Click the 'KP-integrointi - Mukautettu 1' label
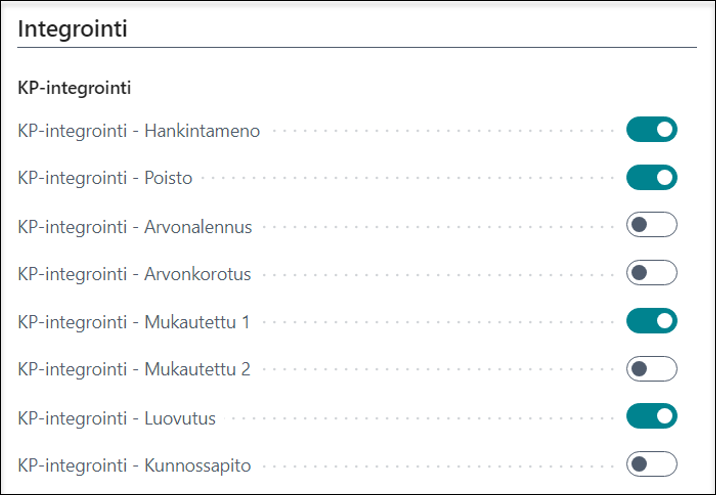 coord(134,322)
